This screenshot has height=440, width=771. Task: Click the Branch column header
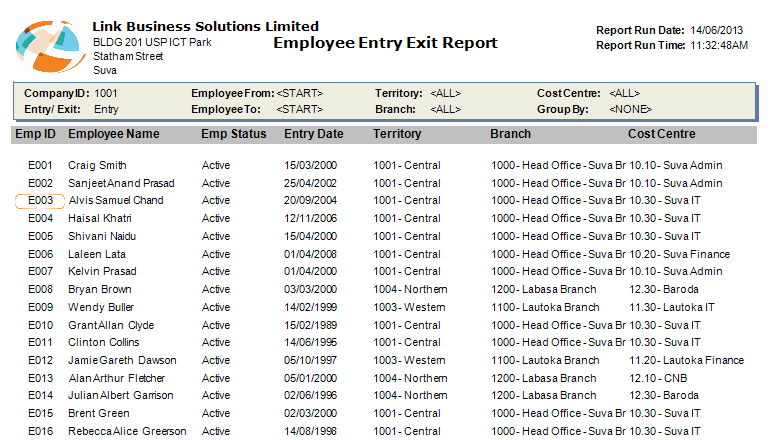[x=510, y=134]
